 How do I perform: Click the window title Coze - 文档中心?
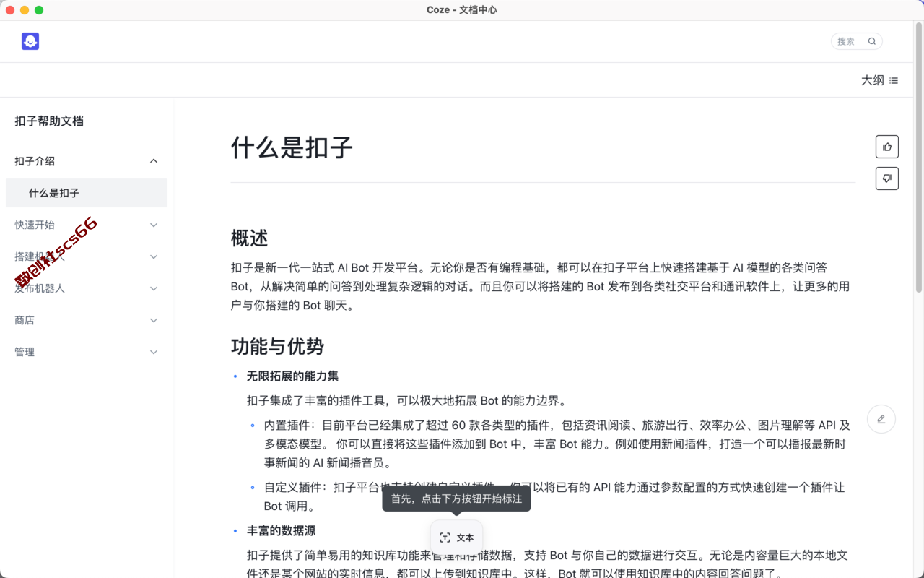click(462, 10)
